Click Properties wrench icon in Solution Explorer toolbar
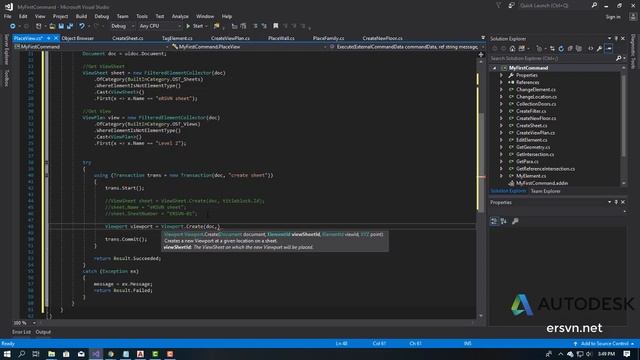640x360 pixels. [x=599, y=49]
